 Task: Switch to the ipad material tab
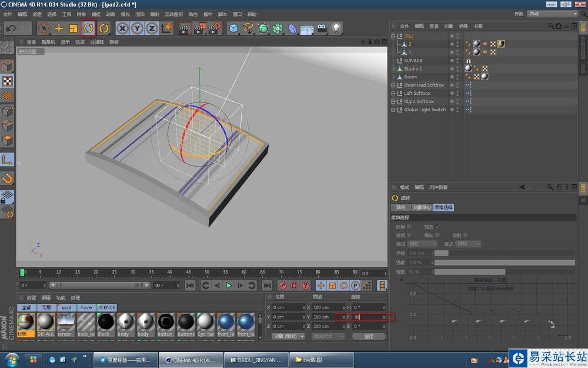(66, 307)
